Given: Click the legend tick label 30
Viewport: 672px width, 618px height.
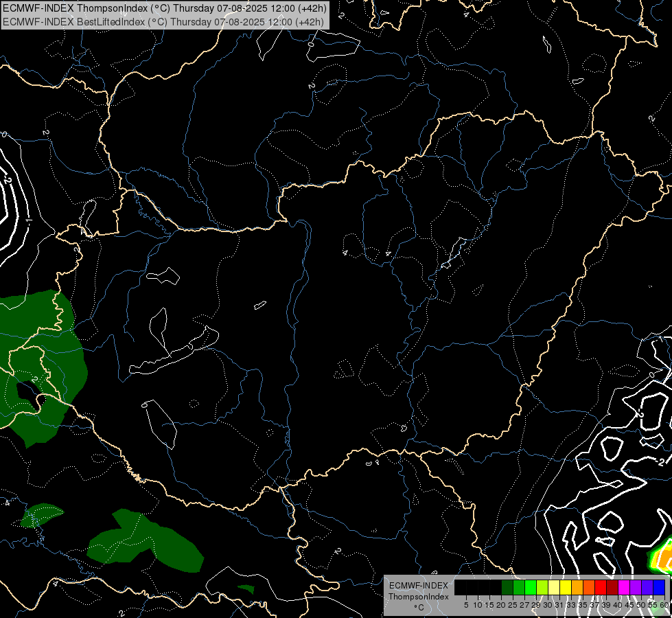Looking at the screenshot, I should 548,605.
